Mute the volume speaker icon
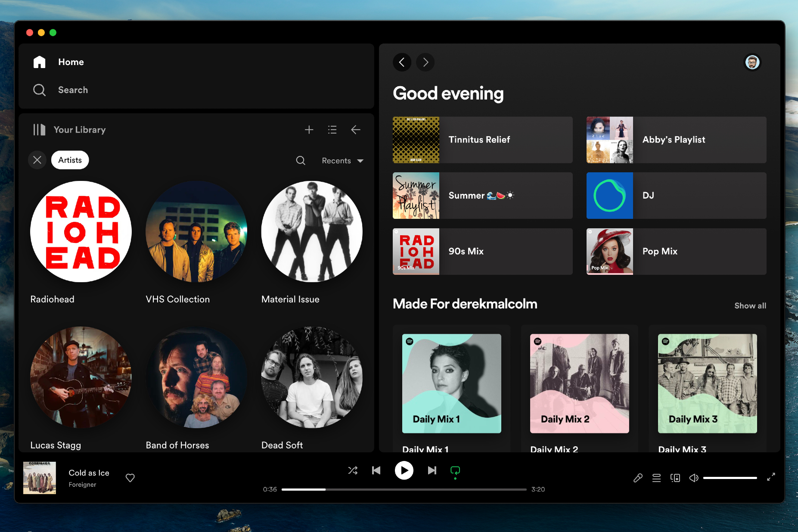Viewport: 798px width, 532px height. [x=693, y=478]
